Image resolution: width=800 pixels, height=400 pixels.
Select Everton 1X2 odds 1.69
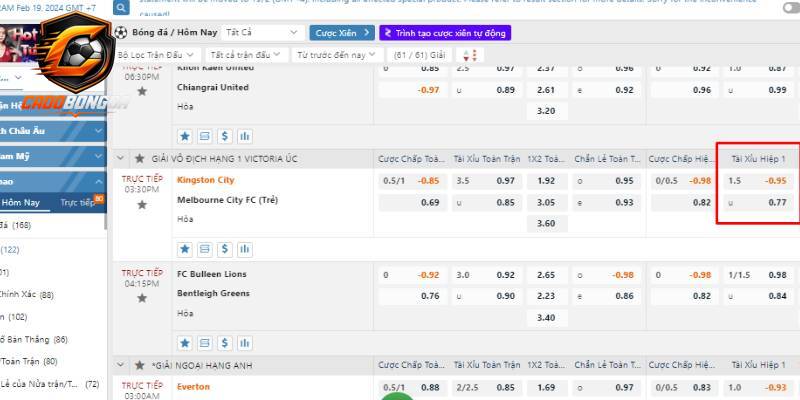point(546,388)
